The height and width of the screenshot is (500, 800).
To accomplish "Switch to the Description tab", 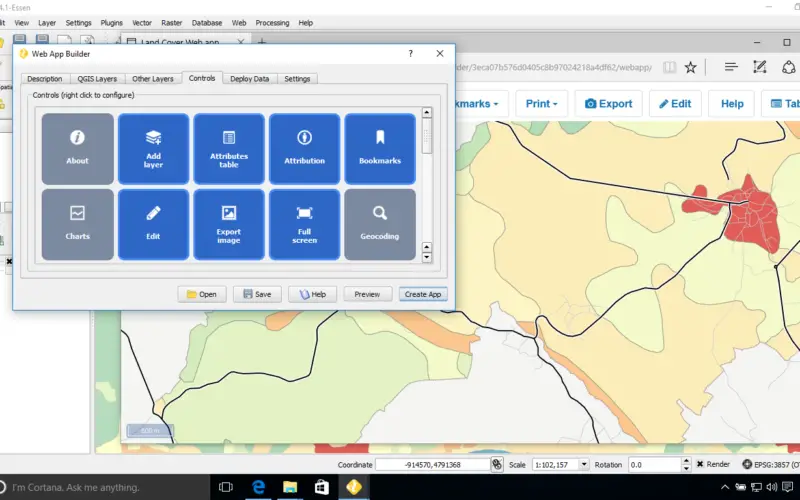I will pyautogui.click(x=45, y=79).
